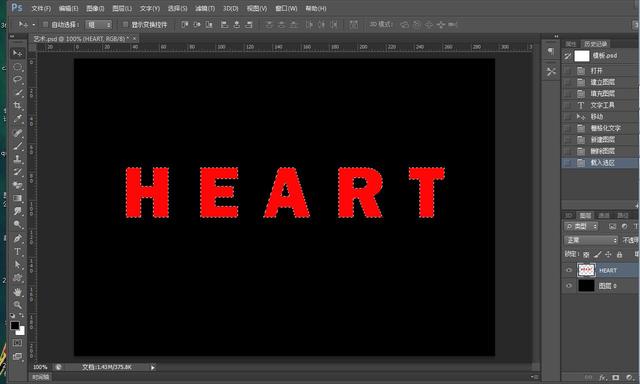Select the 栅格化文字 history state
Image resolution: width=640 pixels, height=384 pixels.
(x=600, y=128)
